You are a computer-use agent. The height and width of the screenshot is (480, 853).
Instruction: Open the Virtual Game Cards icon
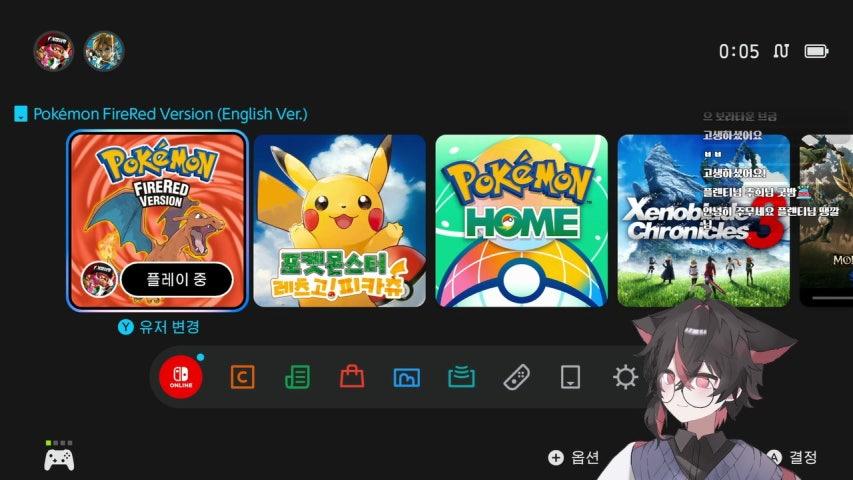(x=570, y=377)
